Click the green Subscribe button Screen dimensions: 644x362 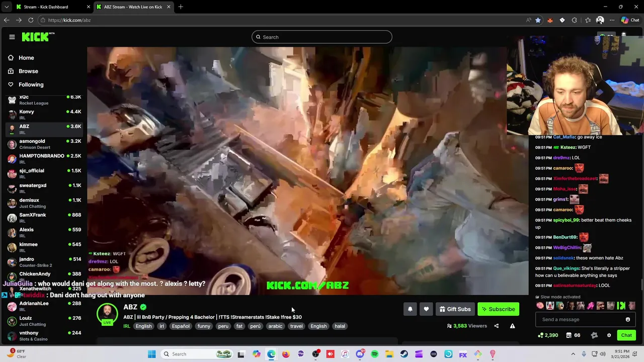[x=498, y=309]
